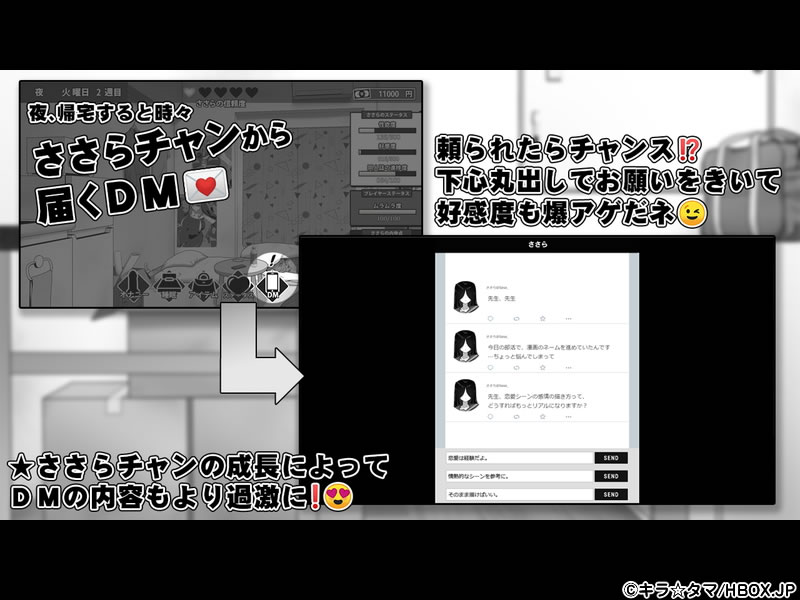Select the そのまま描けばいい。 reply field
800x600 pixels.
(x=519, y=494)
